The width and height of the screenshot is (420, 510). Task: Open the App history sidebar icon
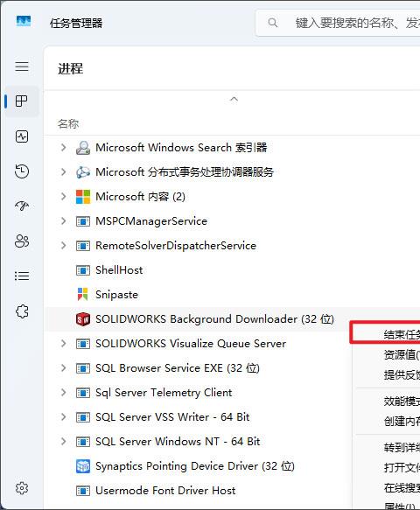click(x=22, y=171)
